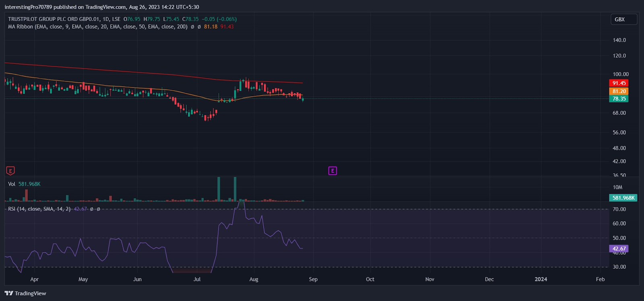
Task: Click the Sep label on time axis
Action: 313,279
